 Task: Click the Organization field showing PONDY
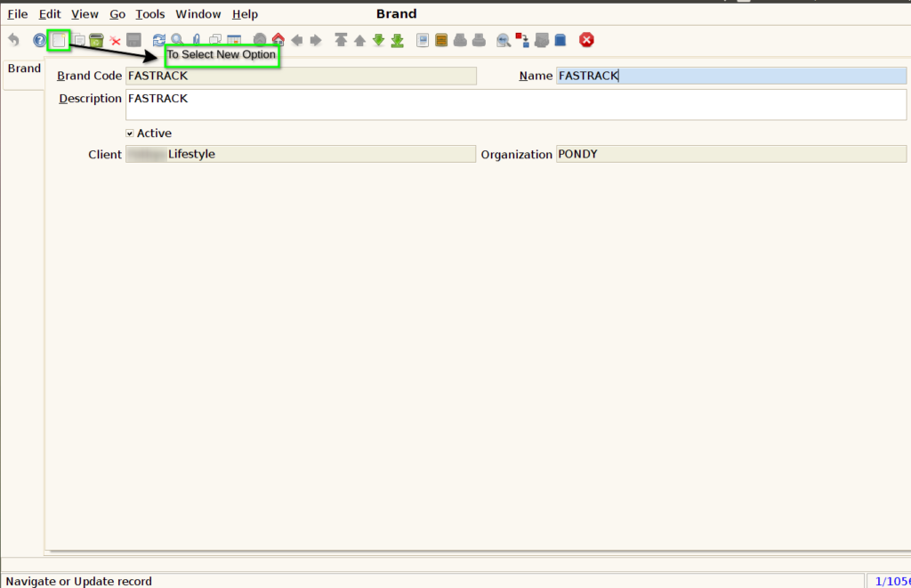pyautogui.click(x=731, y=154)
